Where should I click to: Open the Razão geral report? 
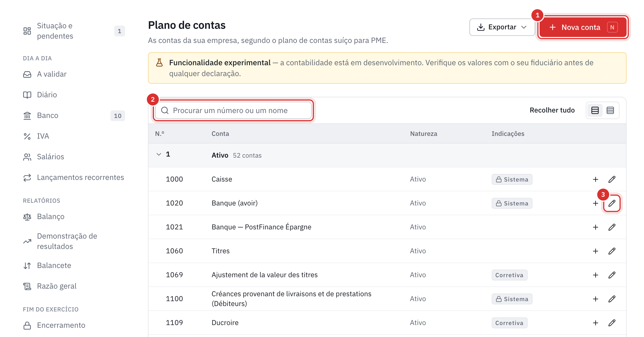[x=74, y=286]
